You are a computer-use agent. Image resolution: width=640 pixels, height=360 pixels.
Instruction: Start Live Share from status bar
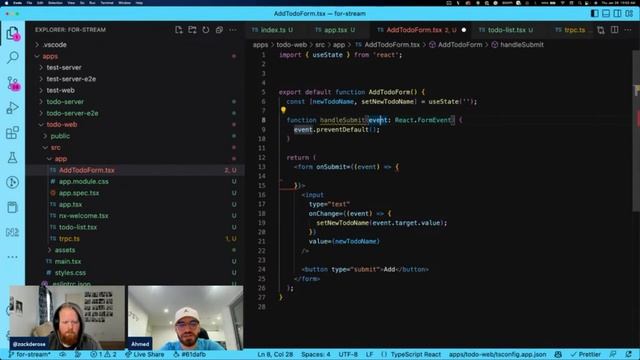click(x=144, y=354)
